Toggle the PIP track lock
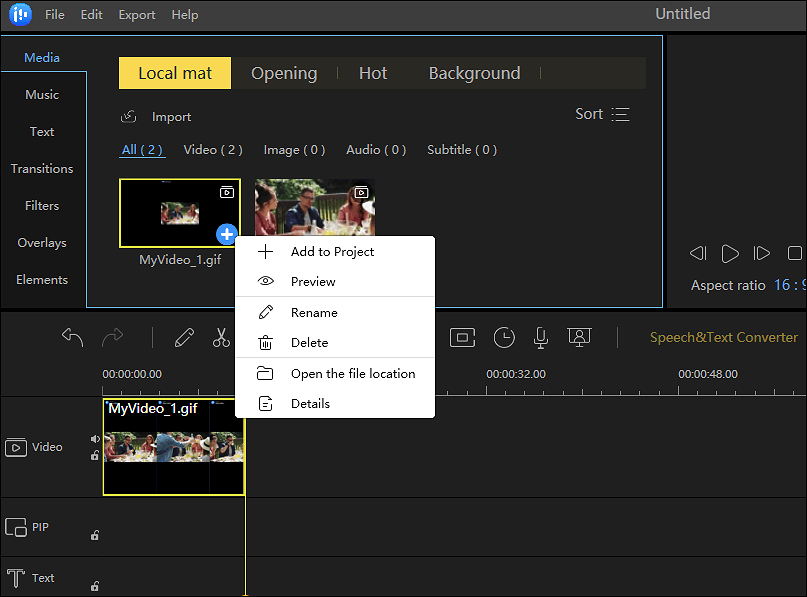Screen dimensions: 807x597 pyautogui.click(x=95, y=535)
